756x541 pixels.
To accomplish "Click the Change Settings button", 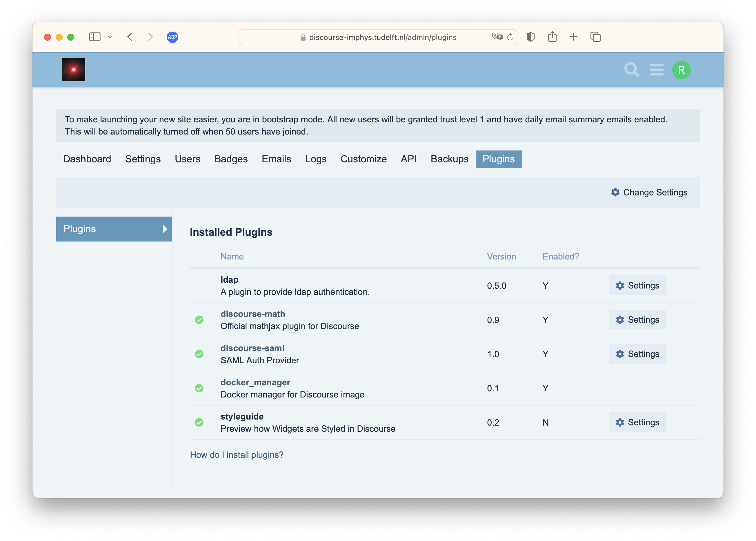I will (649, 192).
